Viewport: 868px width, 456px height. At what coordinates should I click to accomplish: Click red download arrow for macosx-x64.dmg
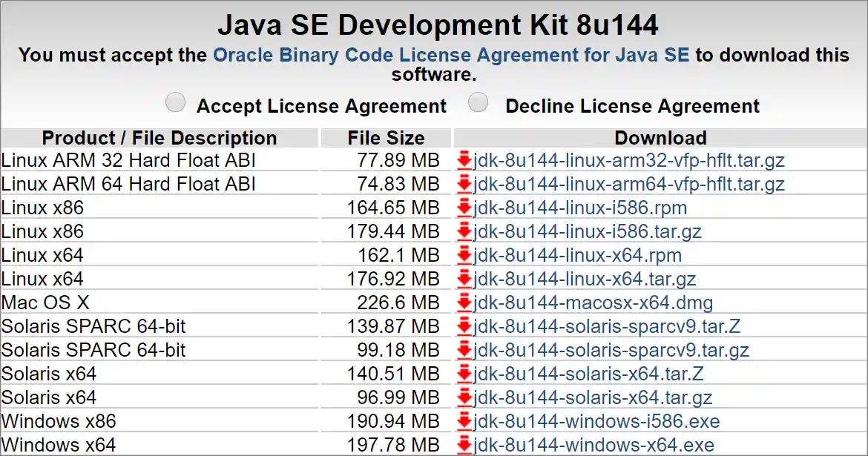click(464, 303)
